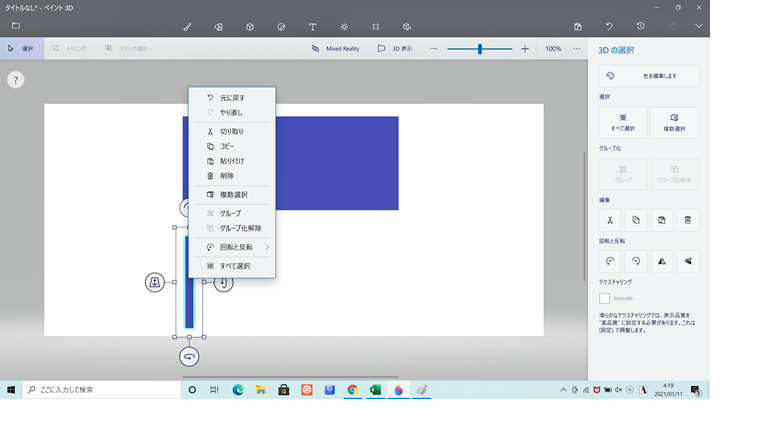Open Task View on taskbar
The image size is (760, 428).
tap(214, 390)
